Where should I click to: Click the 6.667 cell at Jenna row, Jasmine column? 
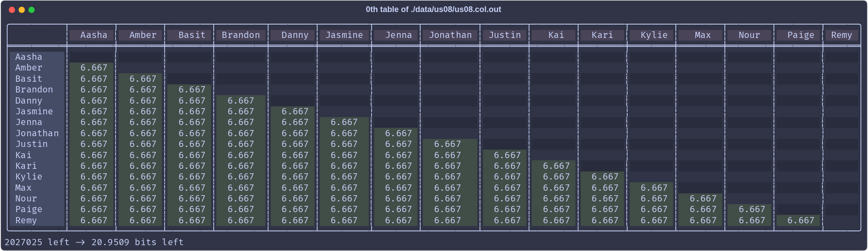[344, 122]
